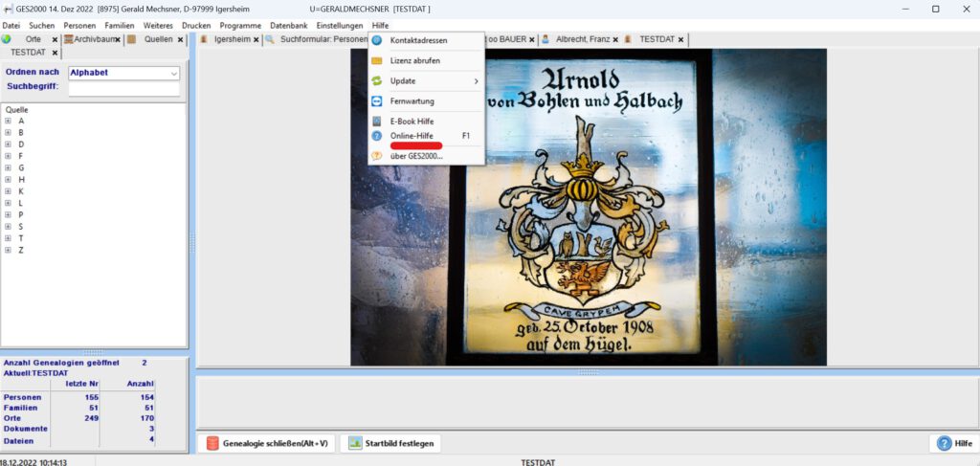Open the Drucken menu
The image size is (980, 466).
(x=196, y=26)
